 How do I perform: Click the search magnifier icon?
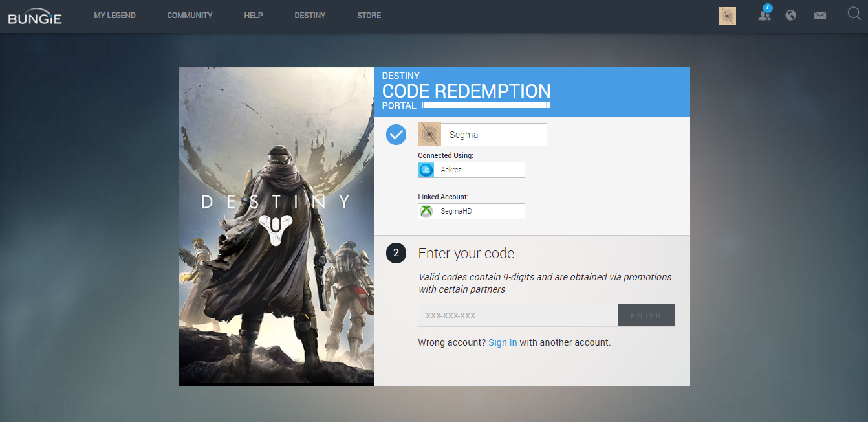(854, 14)
